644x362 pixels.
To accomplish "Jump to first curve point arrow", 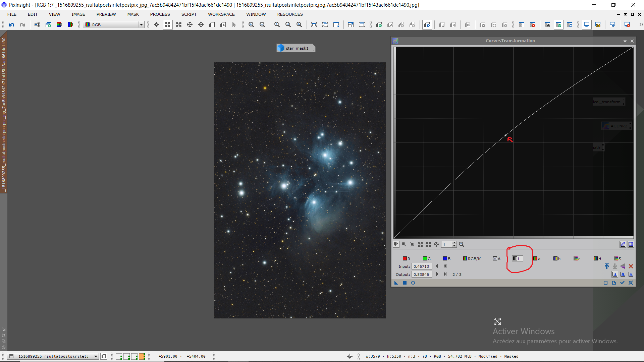I will click(x=445, y=266).
